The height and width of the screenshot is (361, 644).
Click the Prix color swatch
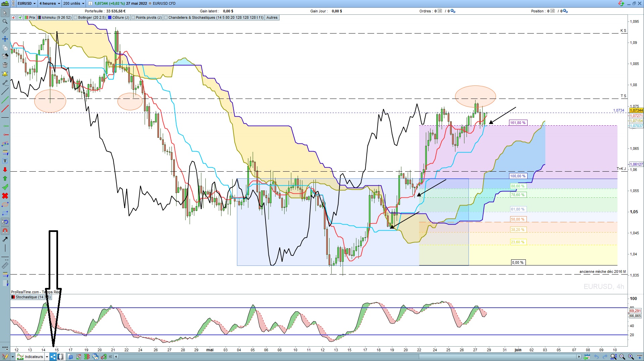coord(27,17)
